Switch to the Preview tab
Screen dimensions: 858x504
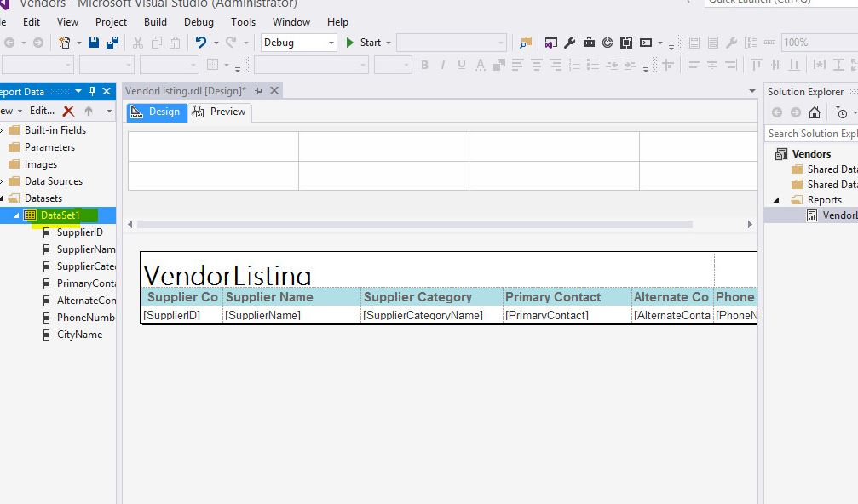coord(220,112)
